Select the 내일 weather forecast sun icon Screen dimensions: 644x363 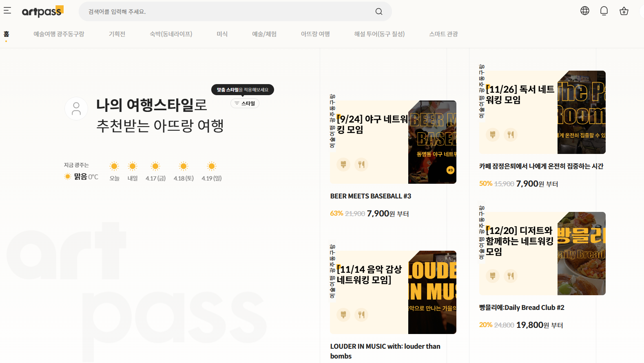[133, 167]
